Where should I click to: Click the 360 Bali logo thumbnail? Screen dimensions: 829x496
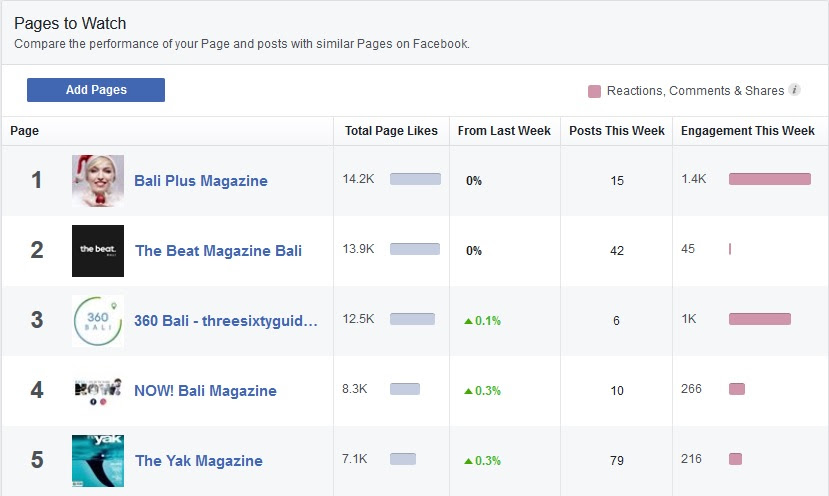(98, 321)
